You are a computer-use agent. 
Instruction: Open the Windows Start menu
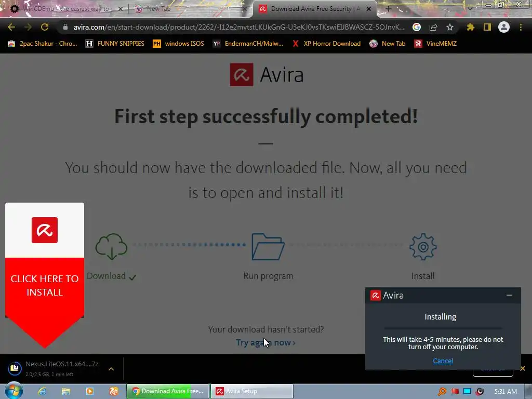click(14, 391)
